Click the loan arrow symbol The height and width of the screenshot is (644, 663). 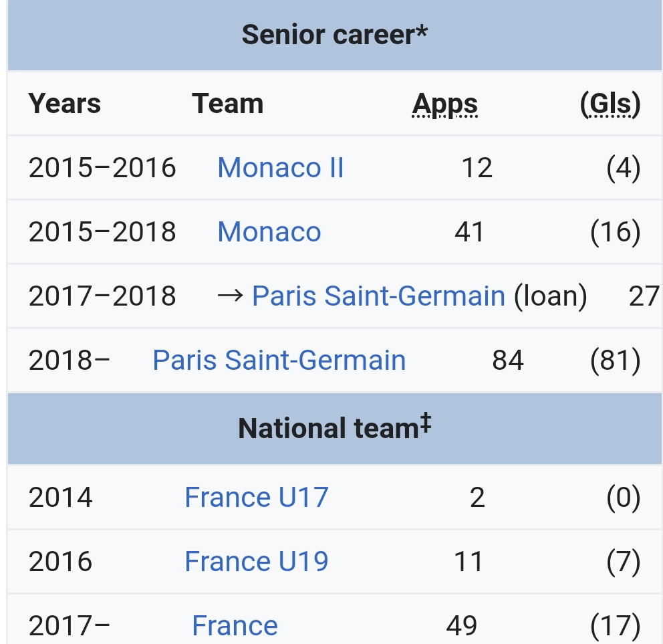coord(231,296)
